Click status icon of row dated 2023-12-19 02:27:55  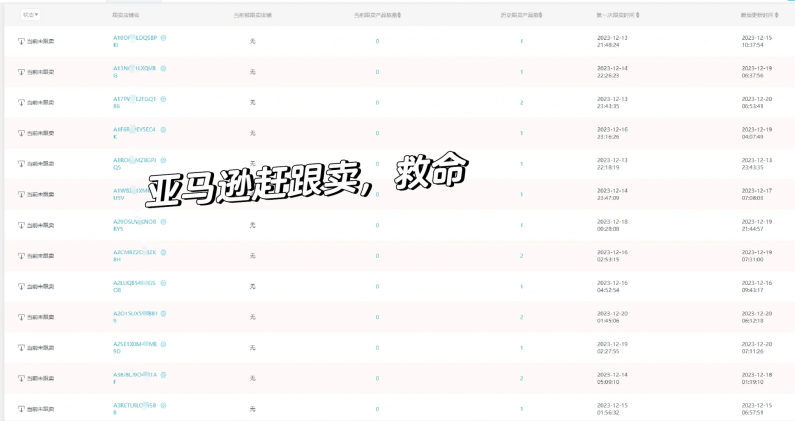click(x=21, y=348)
